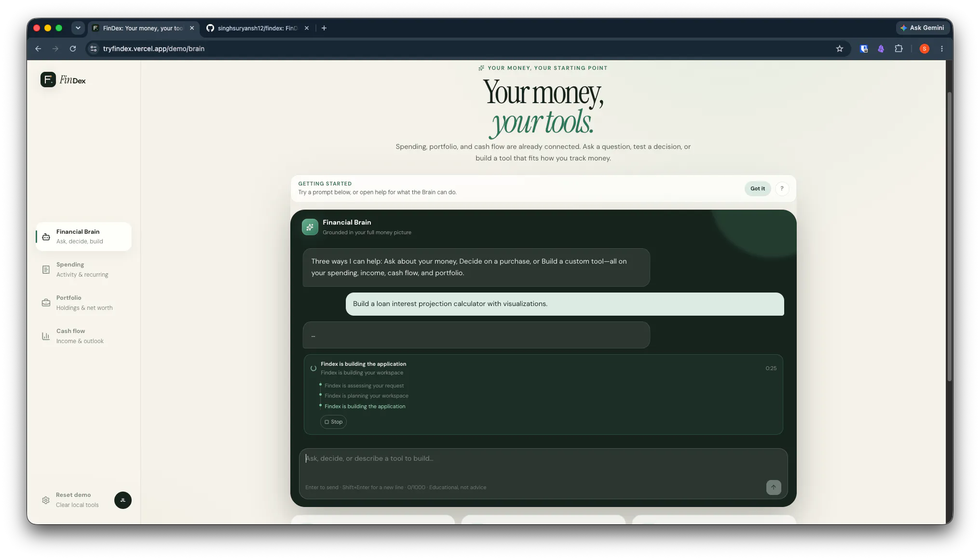Click the Reset demo gear icon
Image resolution: width=980 pixels, height=560 pixels.
(x=46, y=500)
